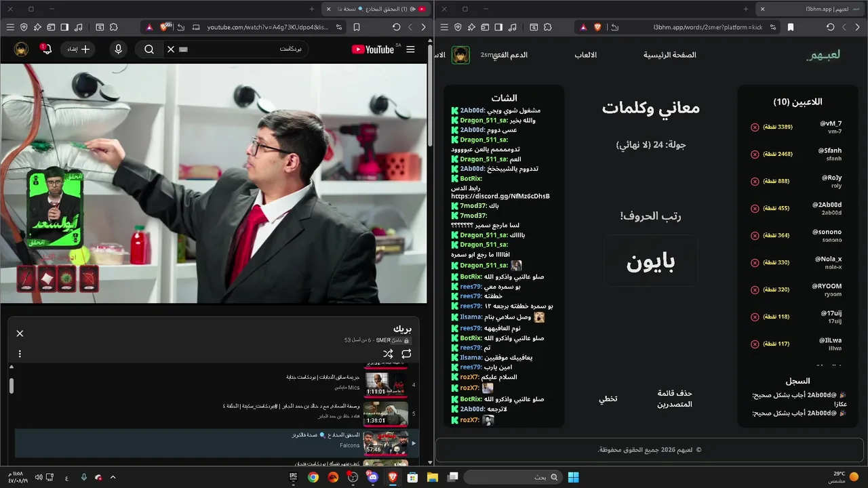Remove player 2Ab00d from the players list
Viewport: 868px width, 488px height.
pos(755,209)
